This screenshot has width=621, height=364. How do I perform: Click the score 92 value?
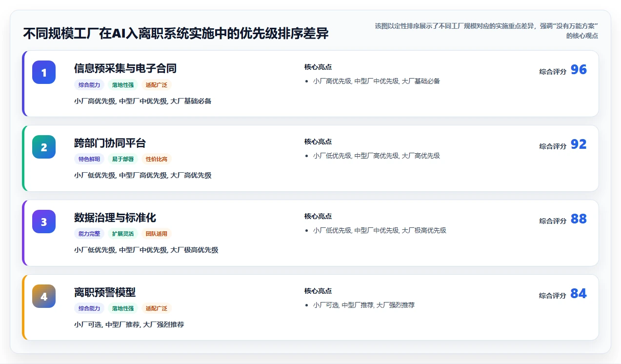[579, 144]
